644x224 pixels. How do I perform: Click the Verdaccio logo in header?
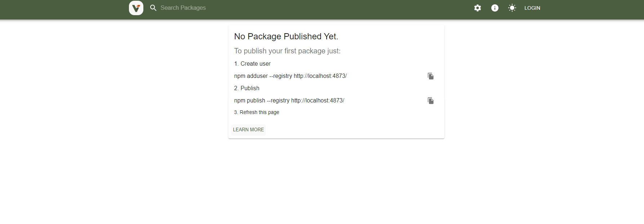click(x=136, y=8)
